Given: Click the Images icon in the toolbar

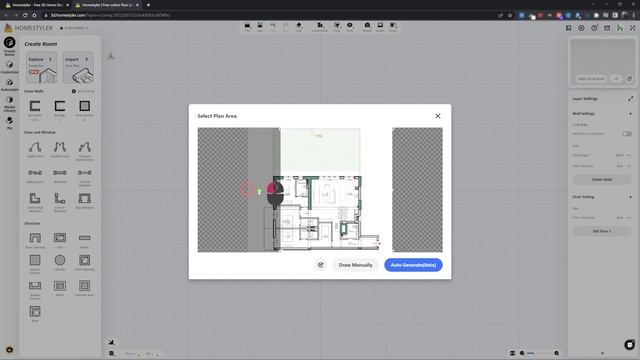Looking at the screenshot, I should (x=380, y=27).
